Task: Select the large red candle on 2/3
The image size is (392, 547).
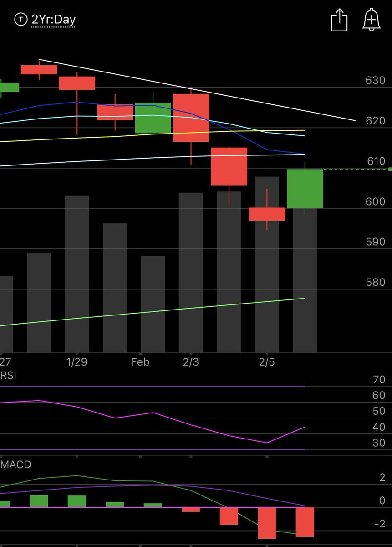Action: click(191, 118)
